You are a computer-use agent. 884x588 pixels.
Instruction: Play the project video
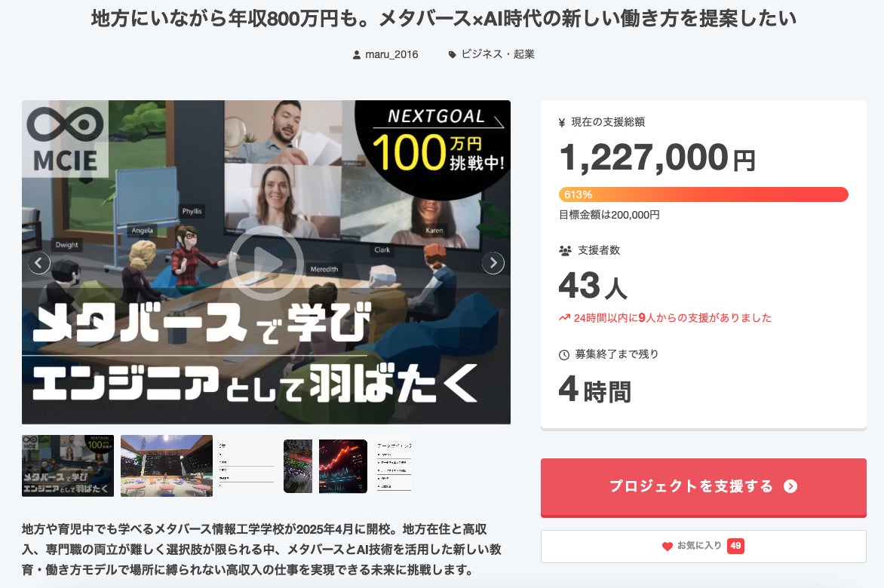[x=266, y=262]
